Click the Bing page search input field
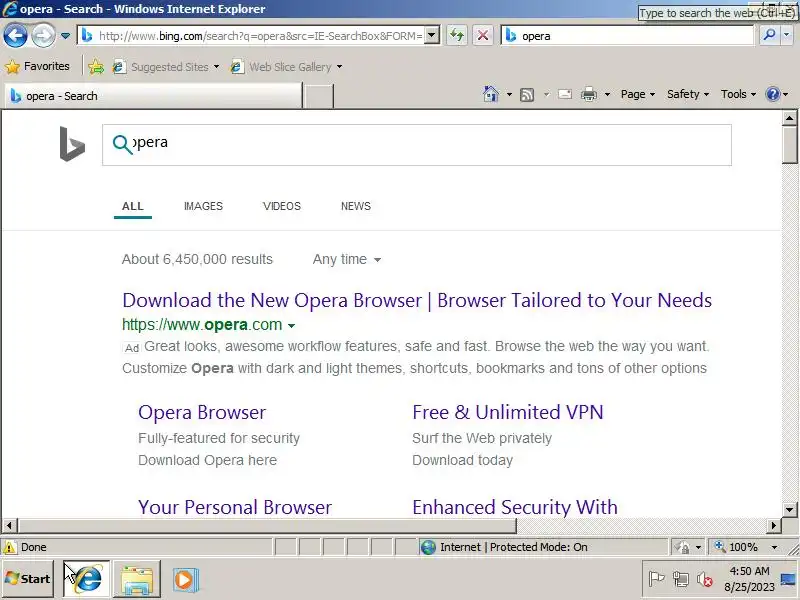 click(x=417, y=145)
